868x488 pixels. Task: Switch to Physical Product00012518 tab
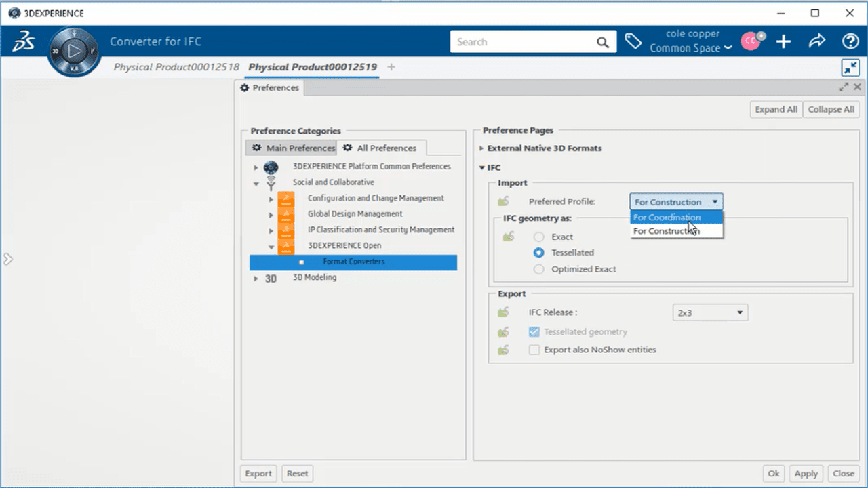coord(176,67)
